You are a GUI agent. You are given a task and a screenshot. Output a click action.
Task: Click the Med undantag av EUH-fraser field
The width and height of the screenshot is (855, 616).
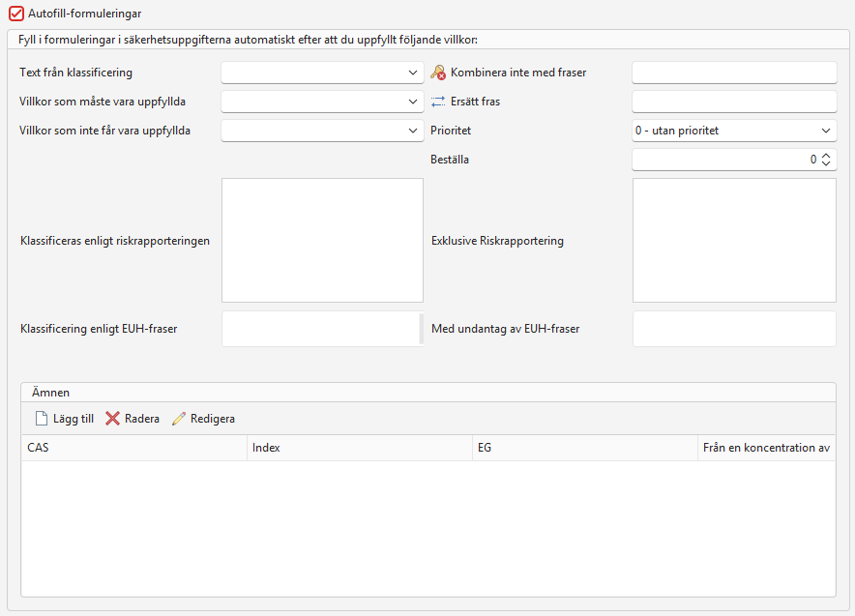point(734,329)
